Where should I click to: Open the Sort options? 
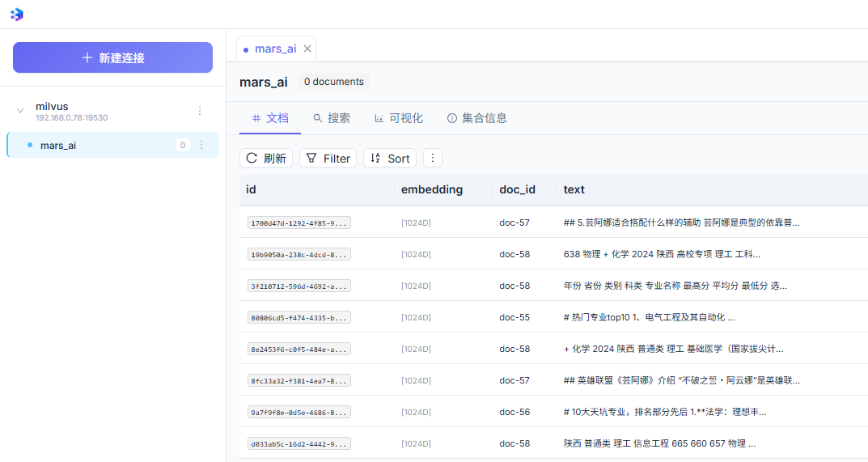point(390,159)
